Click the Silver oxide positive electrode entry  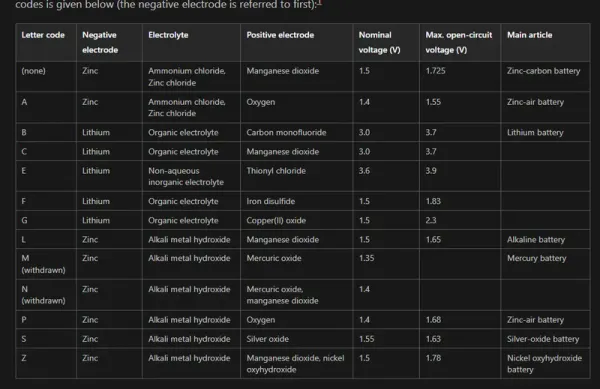point(267,339)
